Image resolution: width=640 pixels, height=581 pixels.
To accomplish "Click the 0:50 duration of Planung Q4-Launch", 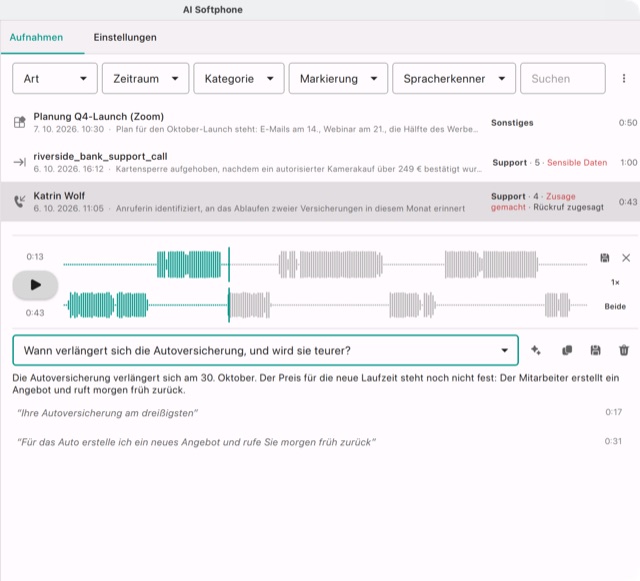I will 628,122.
